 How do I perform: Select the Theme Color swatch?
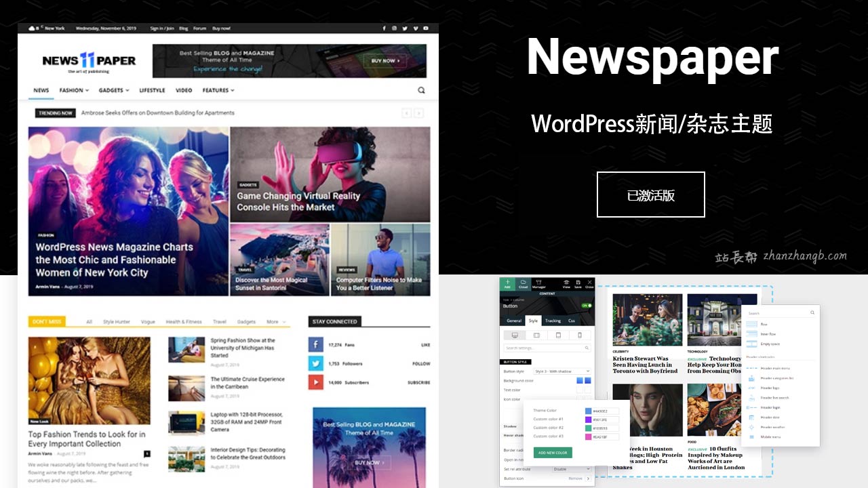point(587,411)
